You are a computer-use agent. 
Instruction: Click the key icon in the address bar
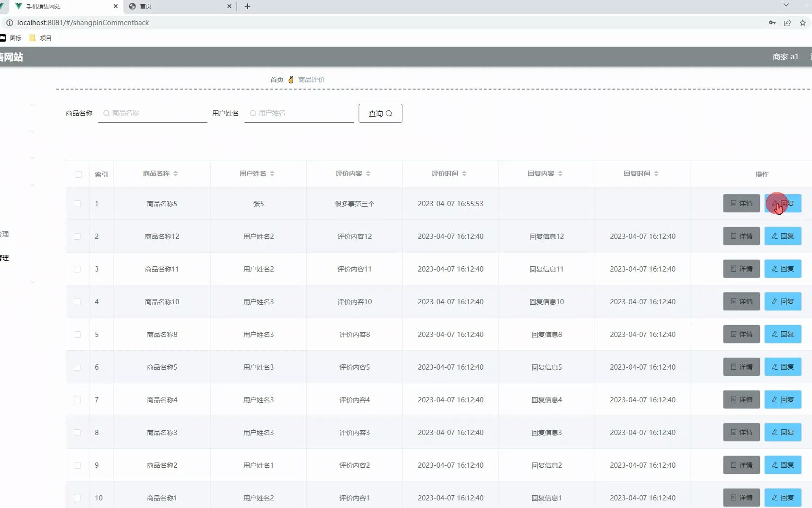[x=771, y=22]
